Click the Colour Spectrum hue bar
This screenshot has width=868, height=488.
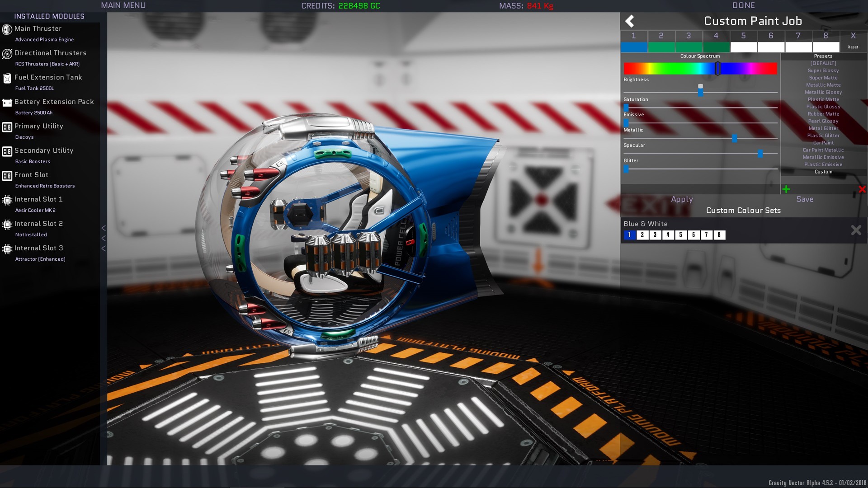click(700, 69)
